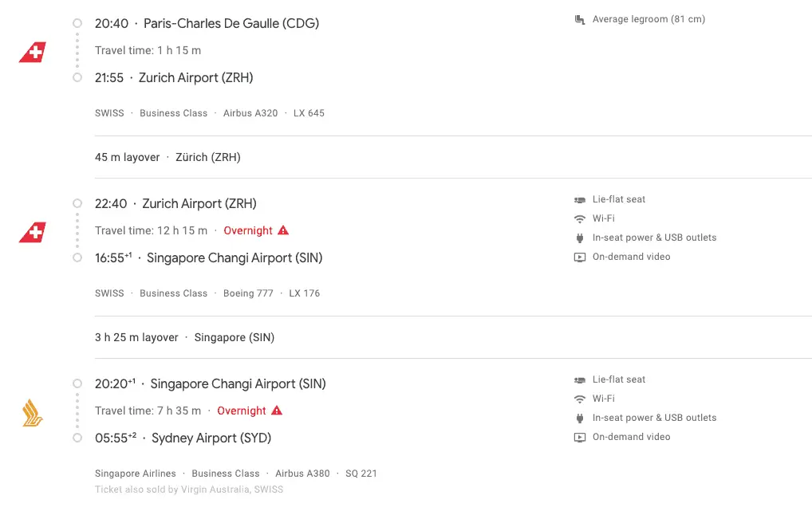The width and height of the screenshot is (812, 511).
Task: Click the on-demand video icon for Airbus A380 flight
Action: pyautogui.click(x=579, y=438)
